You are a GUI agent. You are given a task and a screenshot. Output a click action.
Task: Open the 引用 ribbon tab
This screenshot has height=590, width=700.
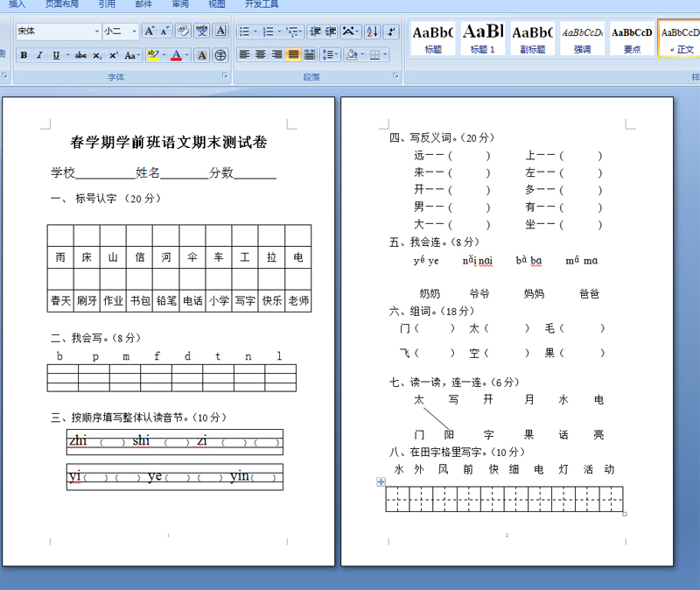107,4
